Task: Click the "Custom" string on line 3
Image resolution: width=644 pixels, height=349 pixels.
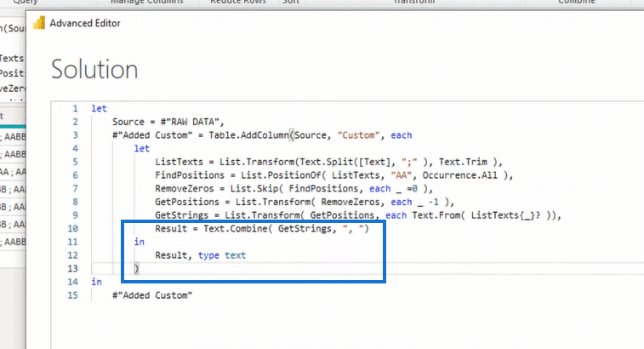Action: click(x=358, y=135)
